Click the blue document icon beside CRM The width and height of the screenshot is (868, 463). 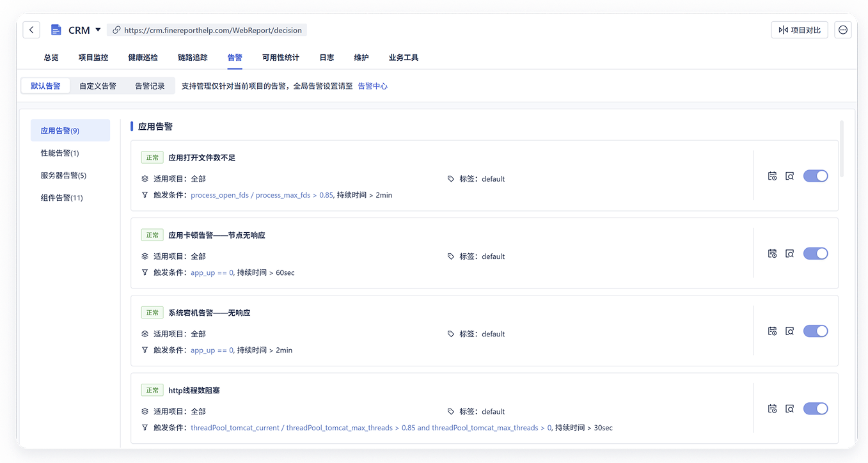[x=56, y=30]
